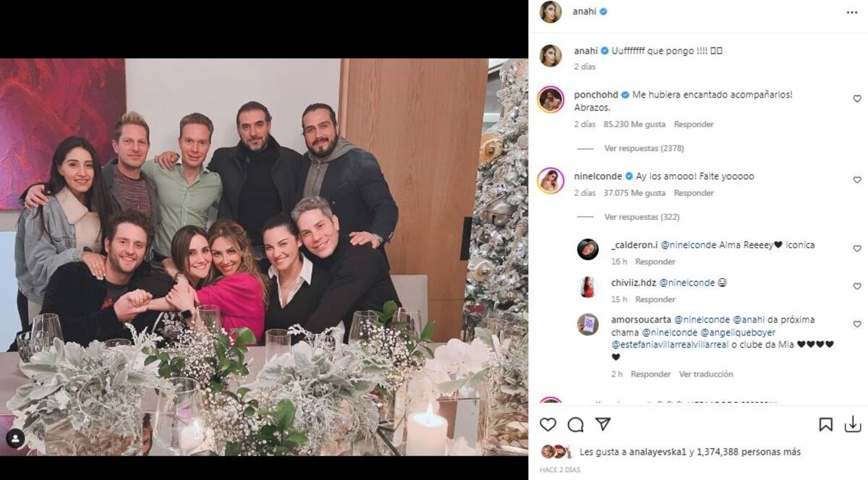Open the comment bubble icon
Viewport: 868px width, 480px height.
pyautogui.click(x=576, y=424)
